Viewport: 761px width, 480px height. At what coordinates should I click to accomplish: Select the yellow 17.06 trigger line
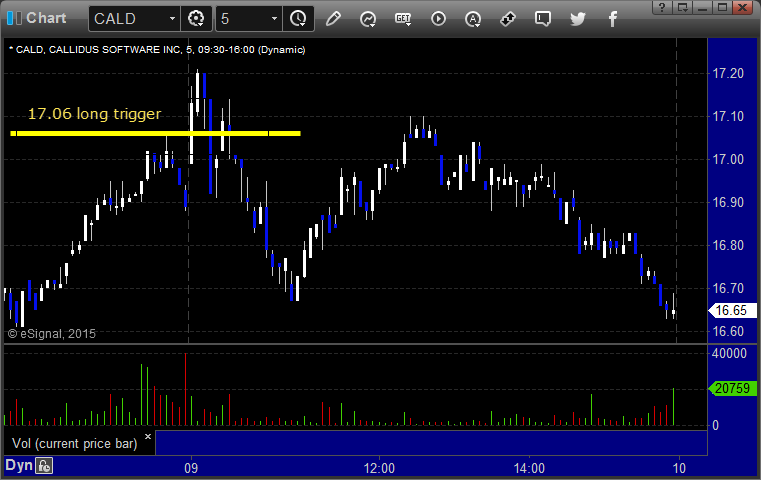(x=155, y=133)
